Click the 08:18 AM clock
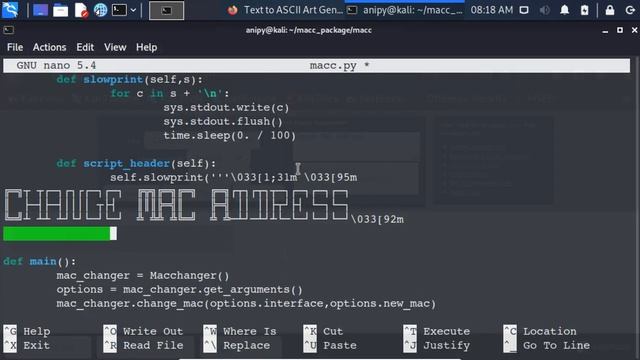The width and height of the screenshot is (640, 360). tap(491, 10)
